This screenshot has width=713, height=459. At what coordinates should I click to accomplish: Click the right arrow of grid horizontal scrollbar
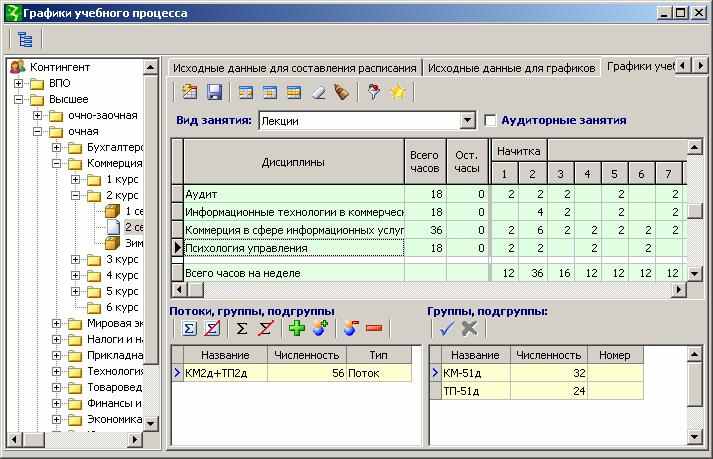point(679,290)
